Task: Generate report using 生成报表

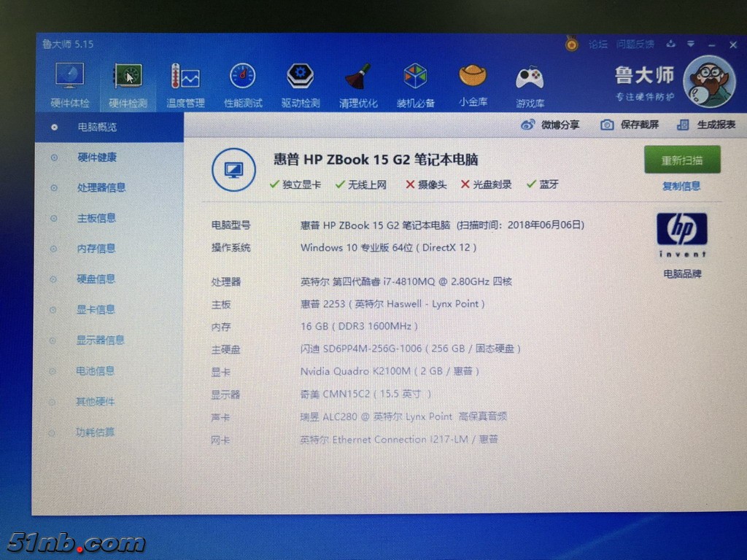Action: click(705, 125)
